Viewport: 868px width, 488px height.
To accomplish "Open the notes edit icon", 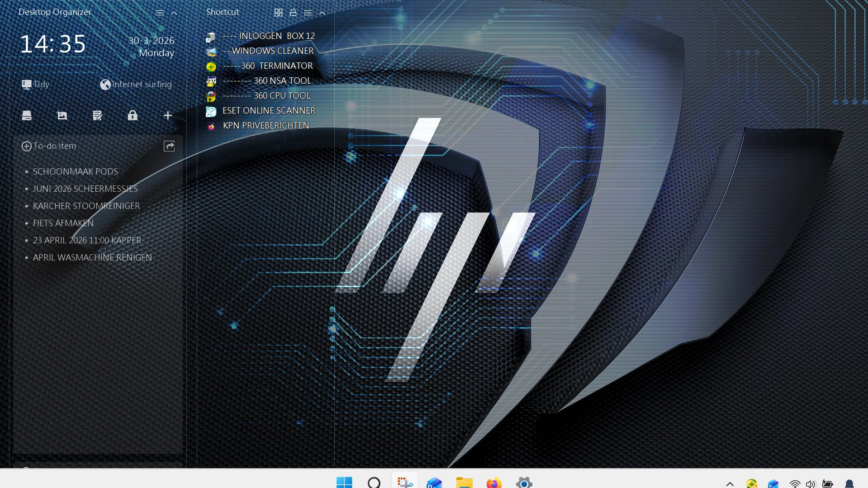I will (97, 115).
